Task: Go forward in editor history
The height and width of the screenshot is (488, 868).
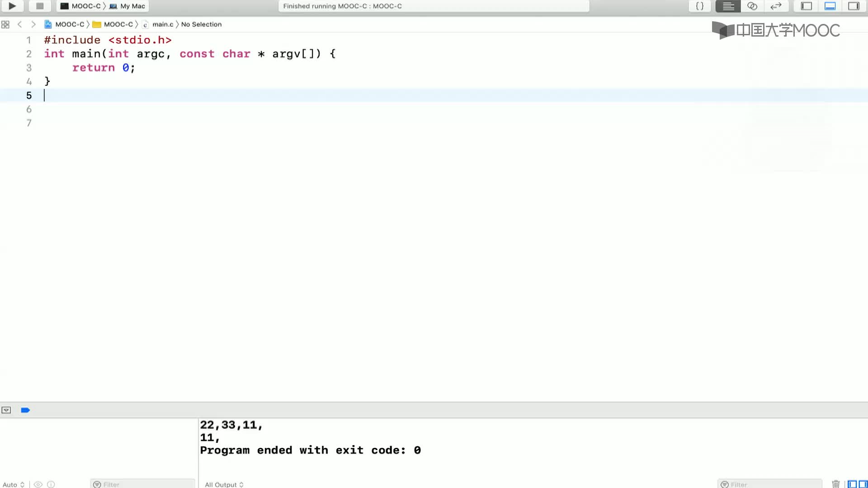Action: coord(33,24)
